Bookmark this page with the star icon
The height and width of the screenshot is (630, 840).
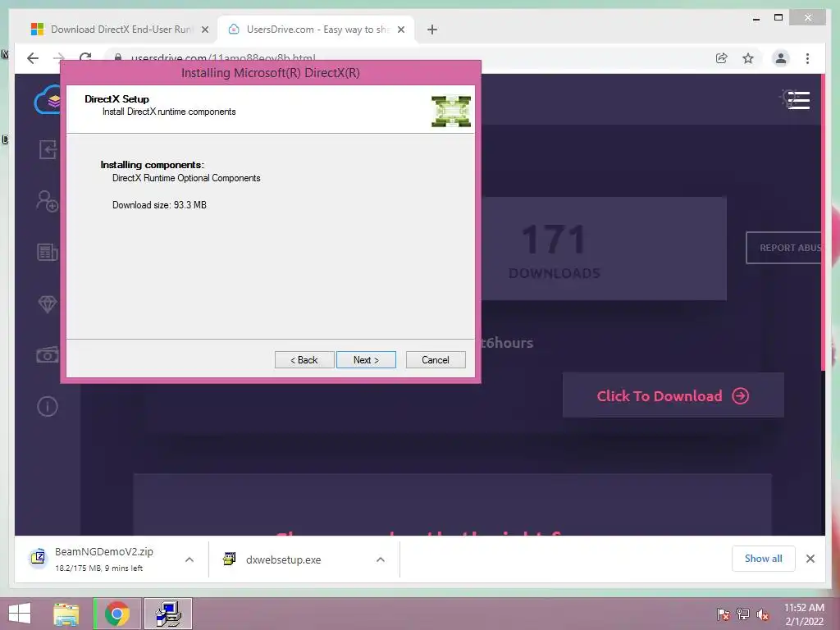(748, 58)
